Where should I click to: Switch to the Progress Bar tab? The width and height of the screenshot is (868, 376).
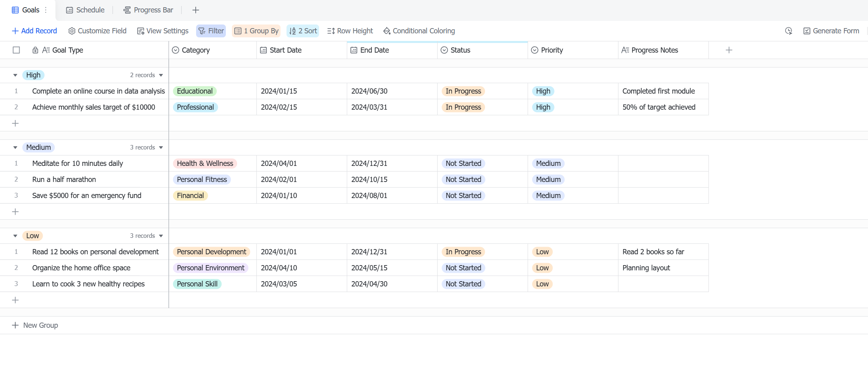148,10
